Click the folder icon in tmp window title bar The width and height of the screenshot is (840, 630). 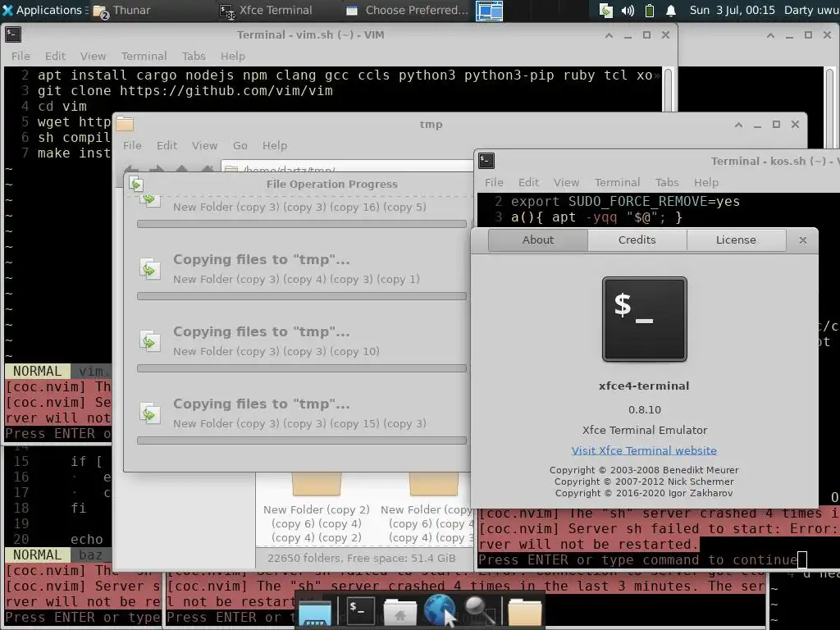coord(125,125)
